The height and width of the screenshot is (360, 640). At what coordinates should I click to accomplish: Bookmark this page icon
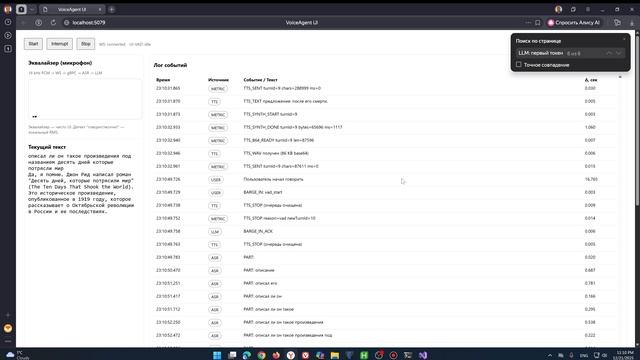(x=538, y=22)
